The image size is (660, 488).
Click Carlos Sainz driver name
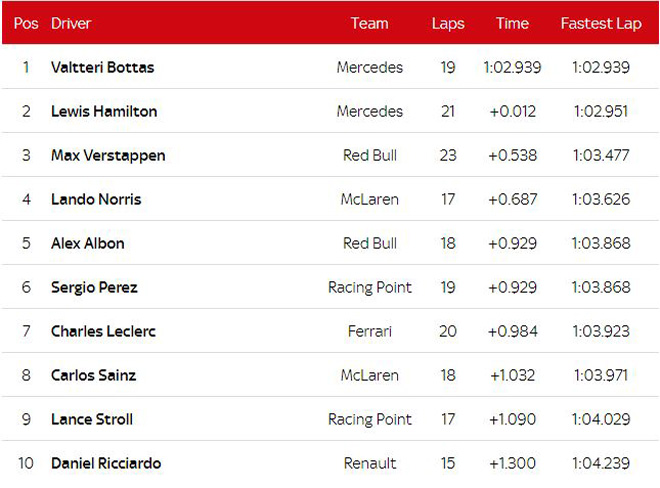point(93,375)
